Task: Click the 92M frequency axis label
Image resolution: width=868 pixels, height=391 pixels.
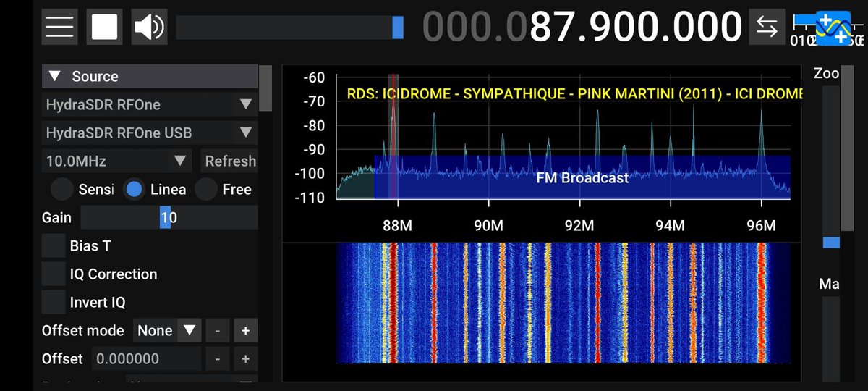Action: click(x=579, y=226)
